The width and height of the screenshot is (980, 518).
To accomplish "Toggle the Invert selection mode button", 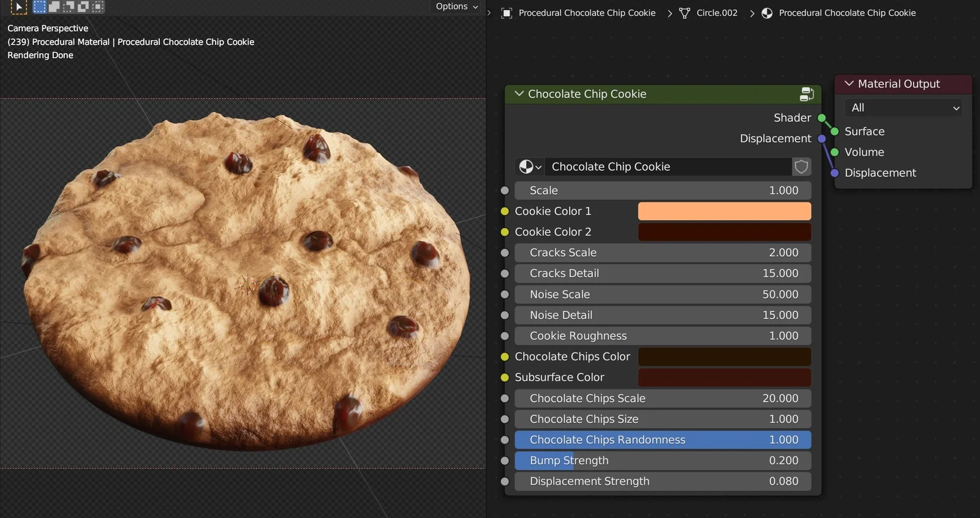I will pyautogui.click(x=83, y=7).
